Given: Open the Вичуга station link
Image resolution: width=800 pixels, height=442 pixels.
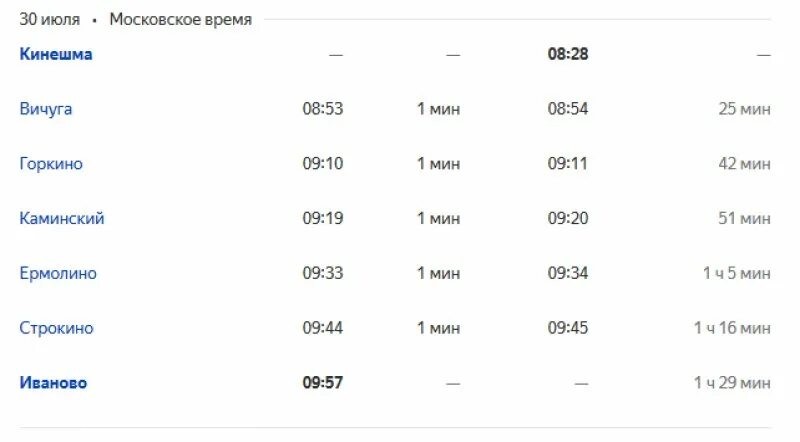Looking at the screenshot, I should coord(45,109).
